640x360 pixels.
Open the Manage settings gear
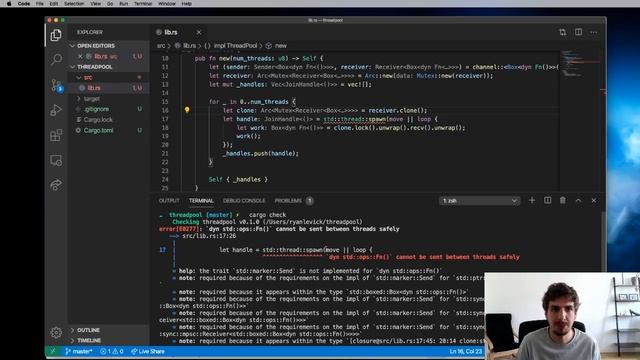click(x=56, y=332)
